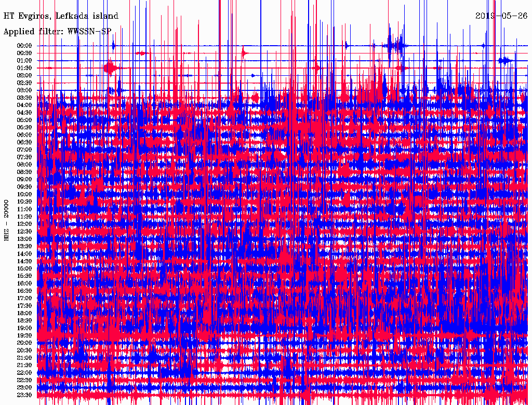
Task: Select the 07:30 time label
Action: pyautogui.click(x=24, y=157)
